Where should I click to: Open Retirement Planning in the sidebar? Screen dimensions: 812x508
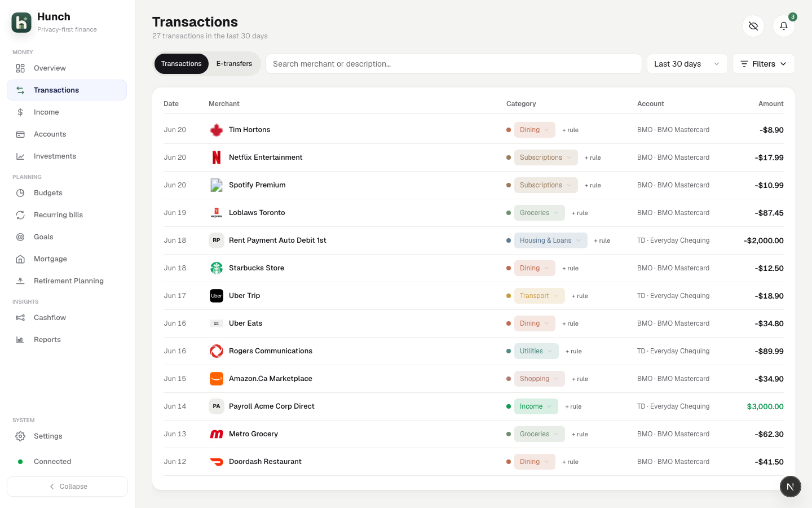pos(67,281)
